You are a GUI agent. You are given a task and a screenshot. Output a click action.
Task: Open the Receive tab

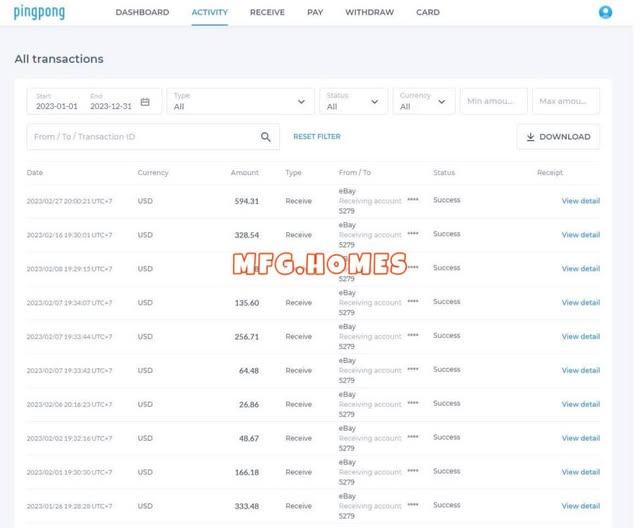point(267,12)
